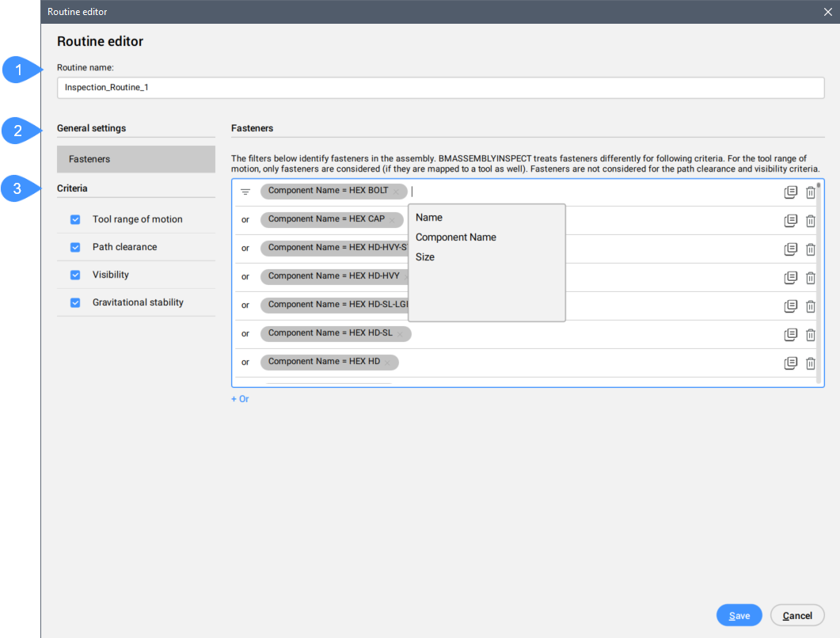Duplicate the HEX BOLT filter row
The height and width of the screenshot is (638, 840).
790,192
